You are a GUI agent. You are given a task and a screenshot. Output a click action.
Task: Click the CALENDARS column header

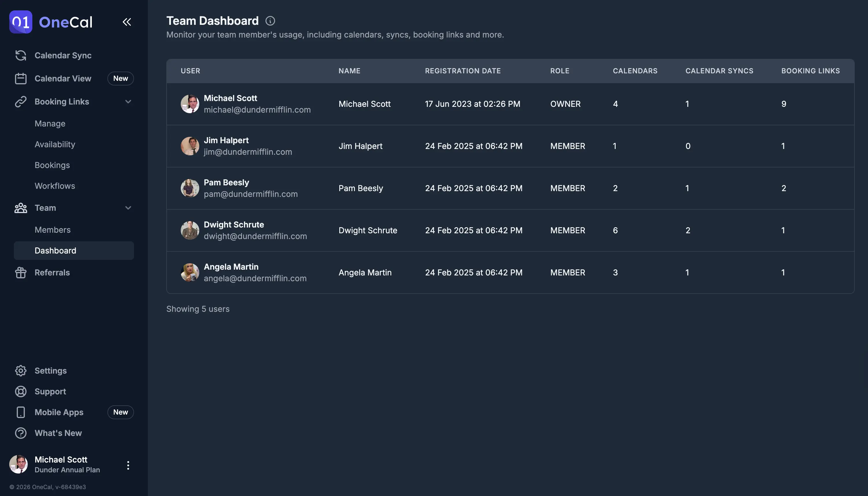[x=635, y=71]
